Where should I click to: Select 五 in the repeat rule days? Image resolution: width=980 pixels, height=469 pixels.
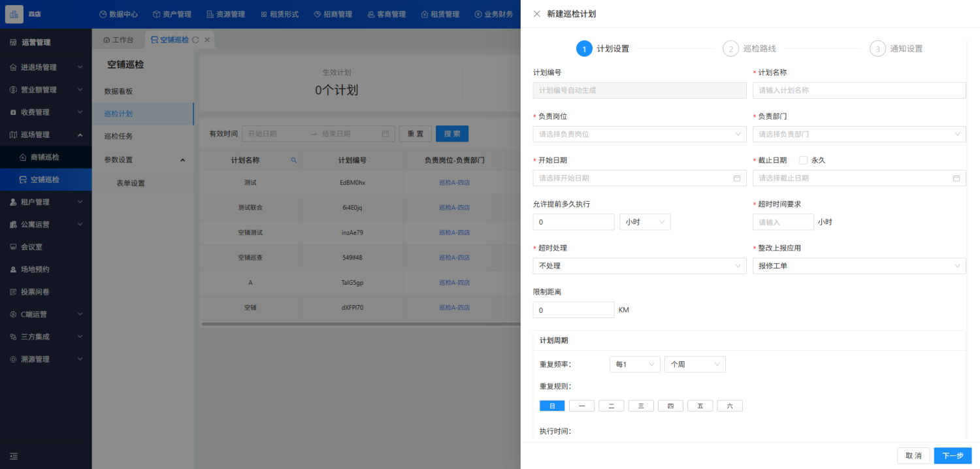[700, 406]
